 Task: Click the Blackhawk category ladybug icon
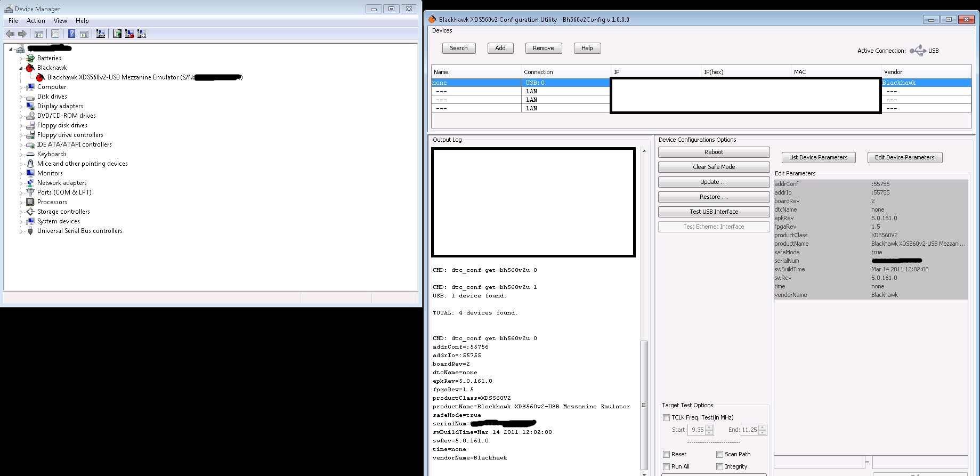30,68
